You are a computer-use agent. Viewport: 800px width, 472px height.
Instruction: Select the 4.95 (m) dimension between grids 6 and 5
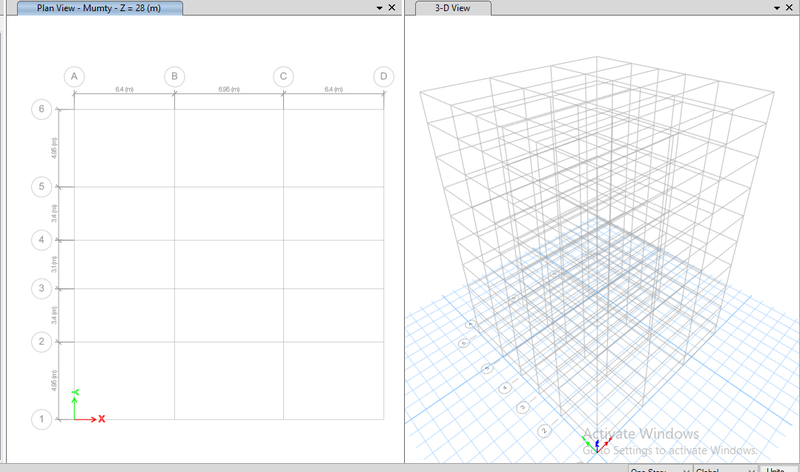click(55, 148)
